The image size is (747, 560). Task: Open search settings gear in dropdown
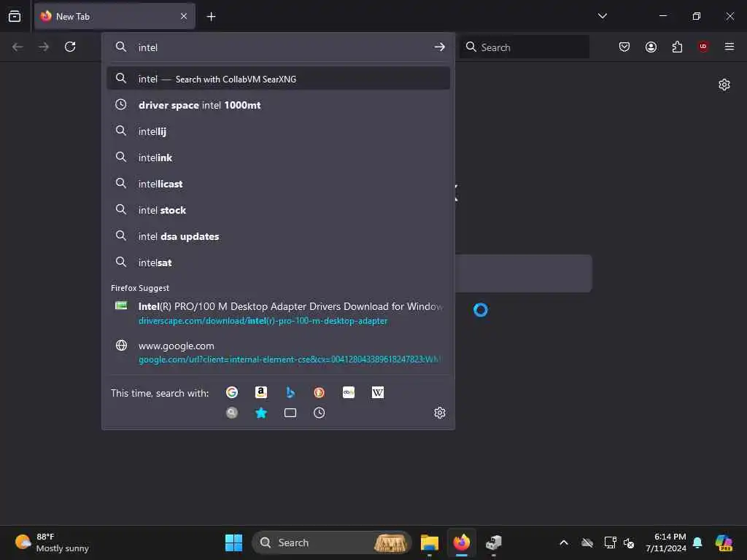[x=440, y=413]
